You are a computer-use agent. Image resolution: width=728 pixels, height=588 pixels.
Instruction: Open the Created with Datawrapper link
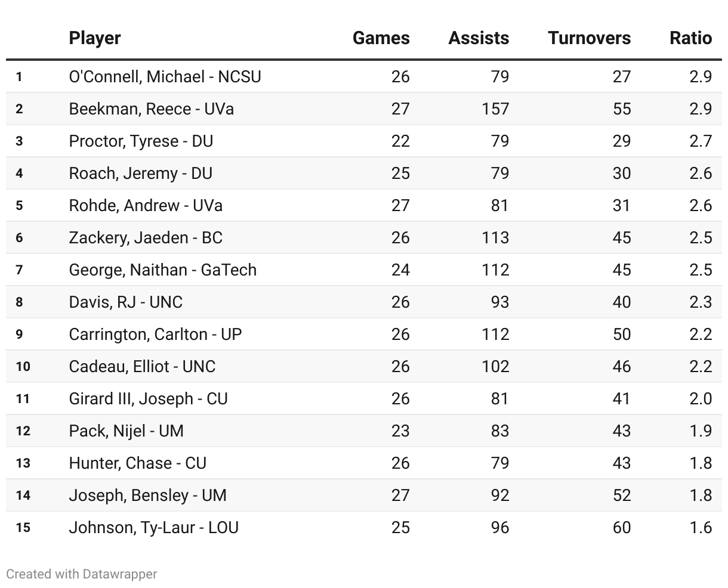tap(82, 574)
